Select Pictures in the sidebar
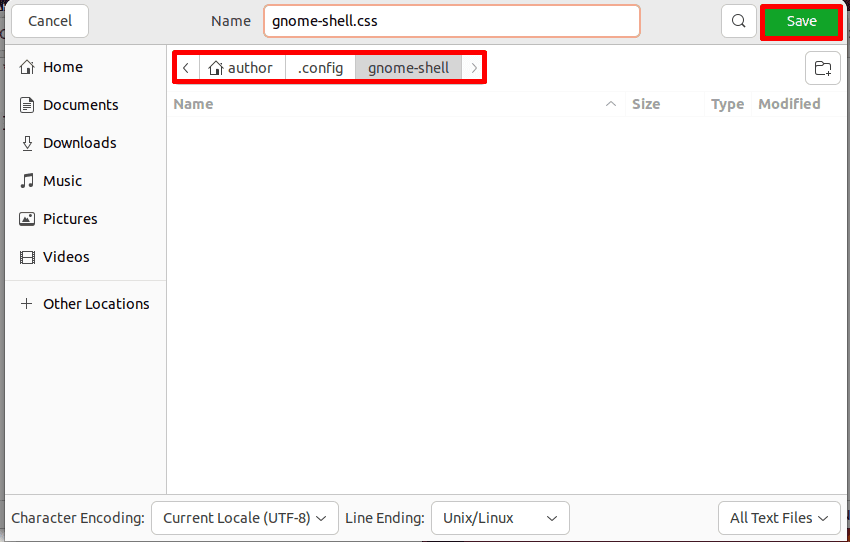 pyautogui.click(x=86, y=219)
